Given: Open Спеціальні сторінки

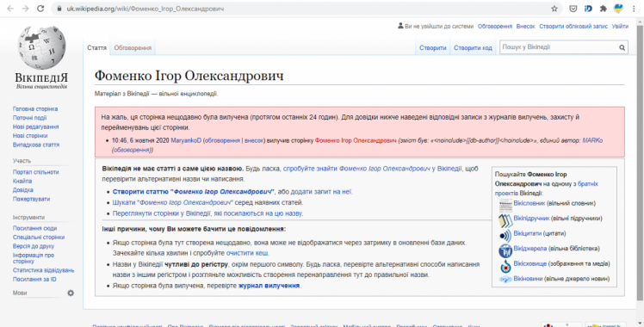Looking at the screenshot, I should click(x=39, y=238).
